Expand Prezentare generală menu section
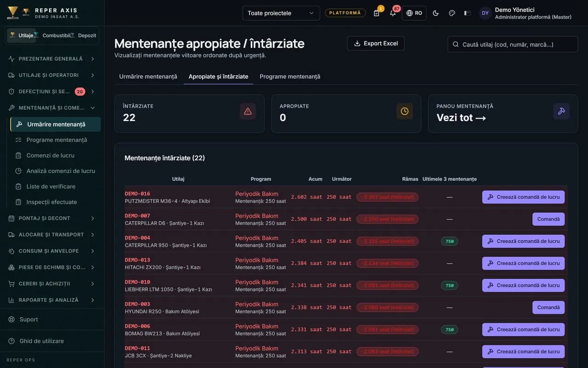The image size is (588, 368). coord(52,59)
